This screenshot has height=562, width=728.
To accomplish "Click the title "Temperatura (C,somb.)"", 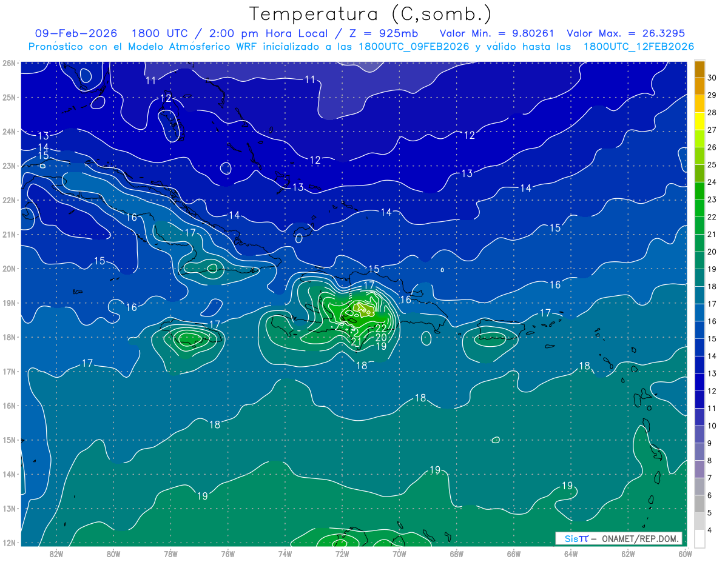I will [x=371, y=15].
